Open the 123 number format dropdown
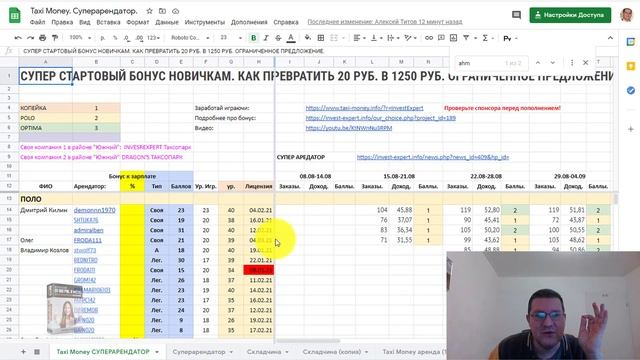This screenshot has width=640, height=360. pos(154,38)
